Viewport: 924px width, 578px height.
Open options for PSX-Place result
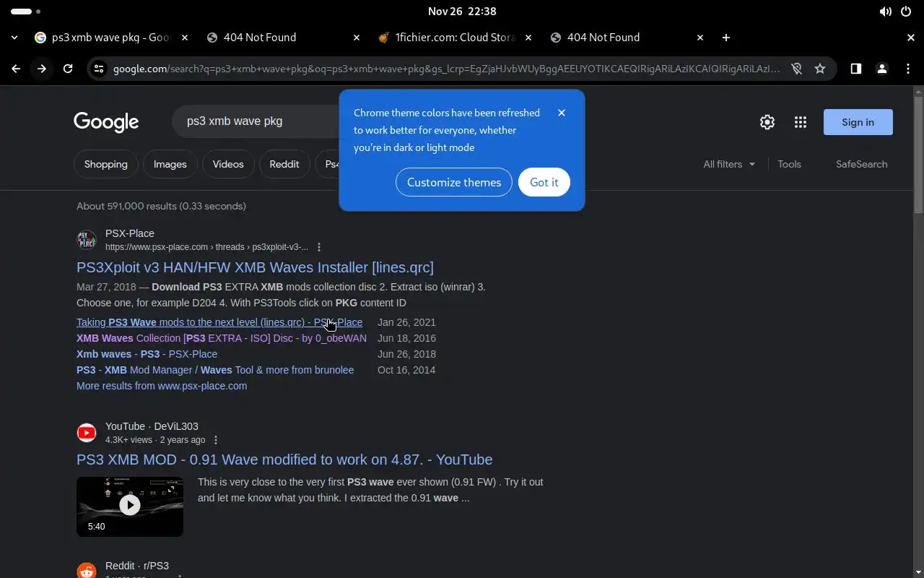coord(319,247)
